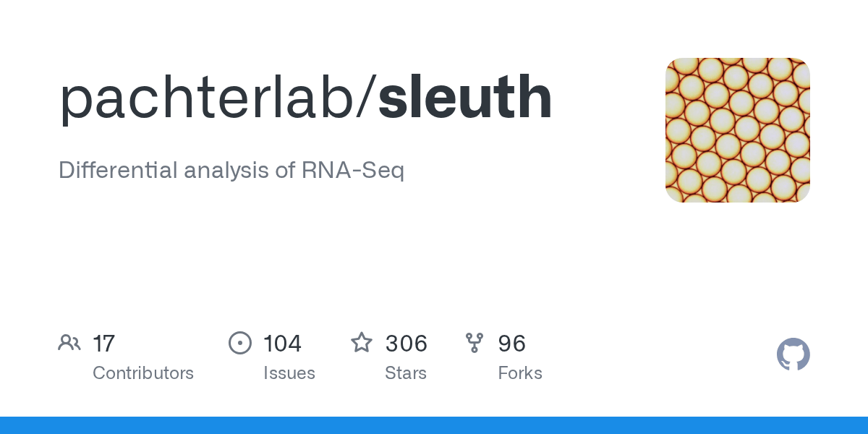Click the blue bar along the bottom
868x434 pixels.
[x=434, y=425]
